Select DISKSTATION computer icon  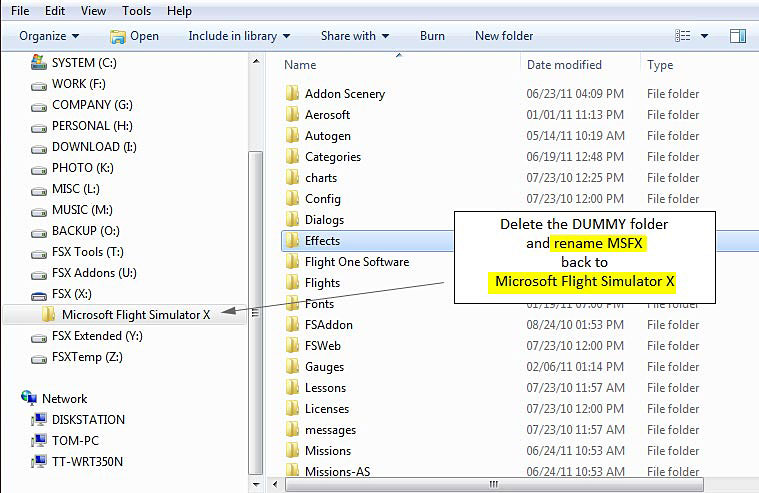(39, 419)
